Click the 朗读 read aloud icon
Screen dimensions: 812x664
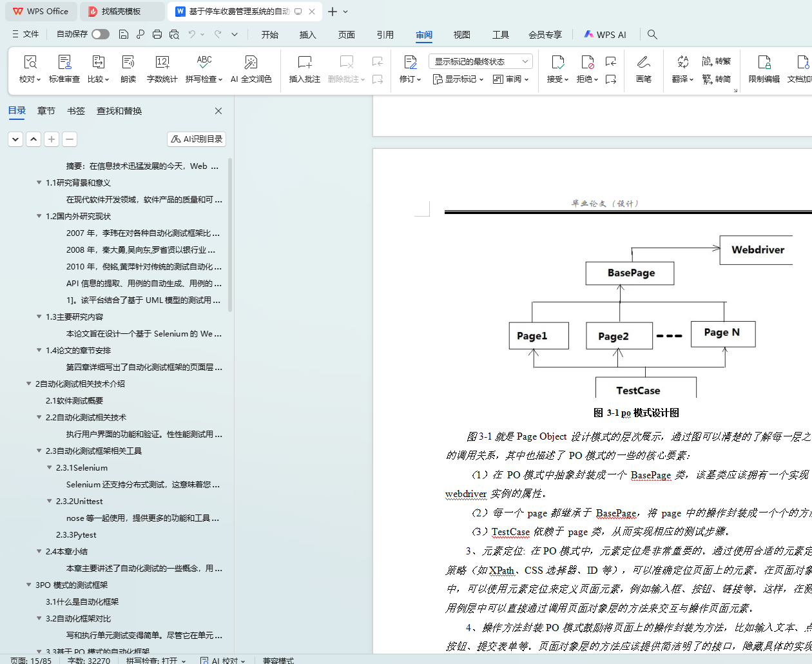coord(128,63)
